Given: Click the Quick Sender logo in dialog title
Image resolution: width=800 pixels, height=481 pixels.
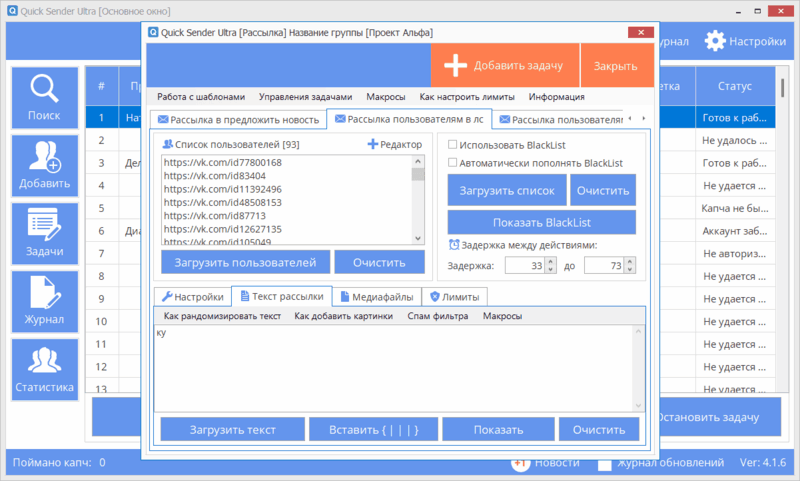Looking at the screenshot, I should [153, 32].
